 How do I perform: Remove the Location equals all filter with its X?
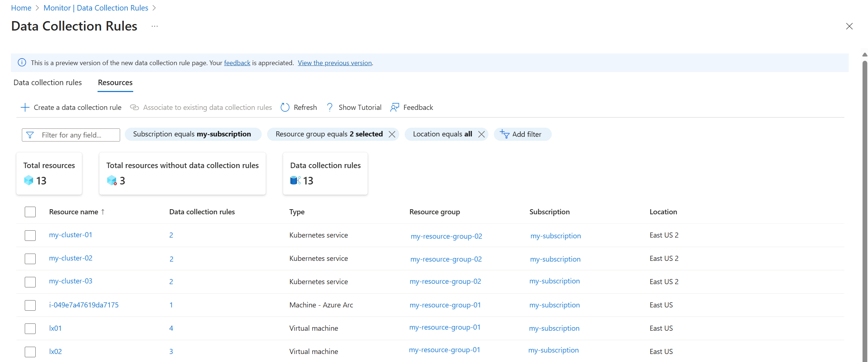tap(481, 134)
